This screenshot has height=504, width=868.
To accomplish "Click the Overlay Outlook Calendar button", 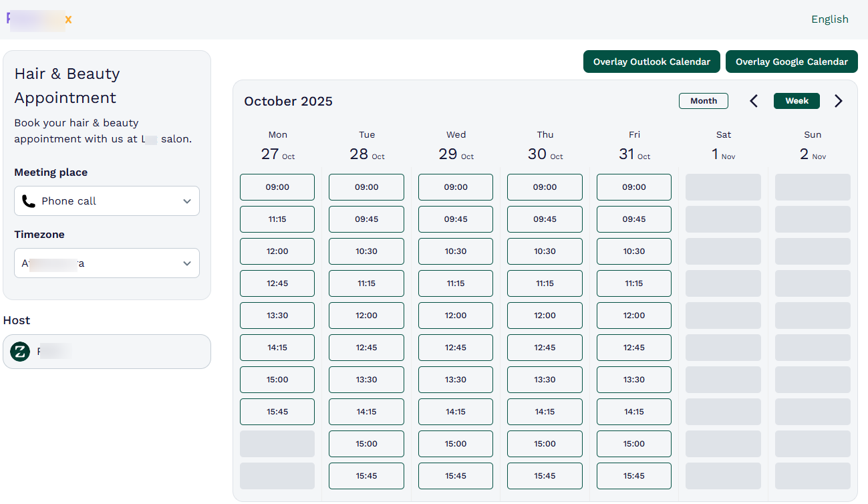I will tap(652, 61).
